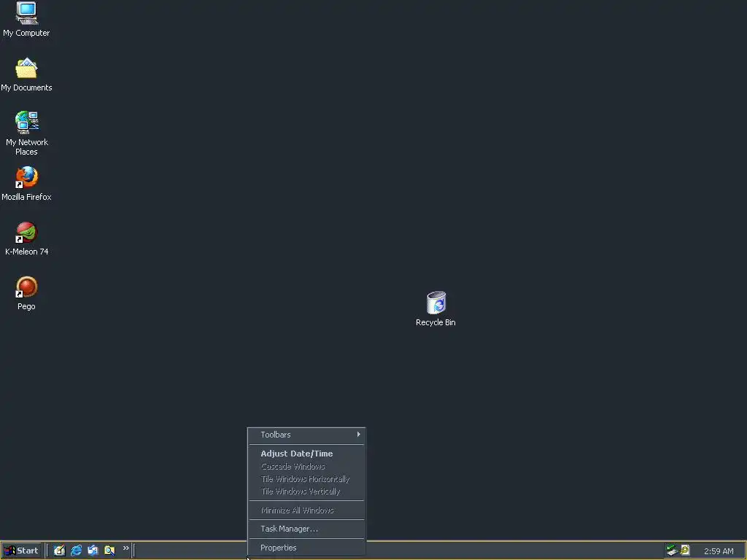Open taskbar Properties from context menu
This screenshot has height=560, width=747.
tap(307, 548)
